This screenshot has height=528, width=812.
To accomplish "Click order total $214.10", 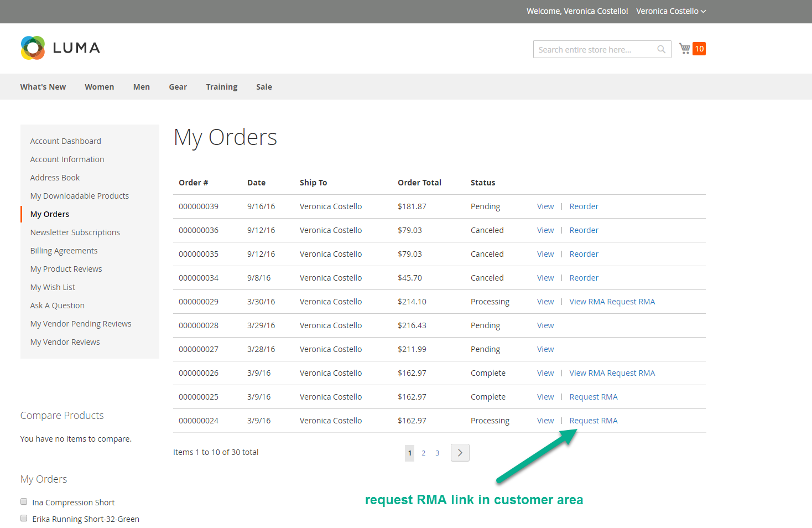I will click(x=412, y=302).
